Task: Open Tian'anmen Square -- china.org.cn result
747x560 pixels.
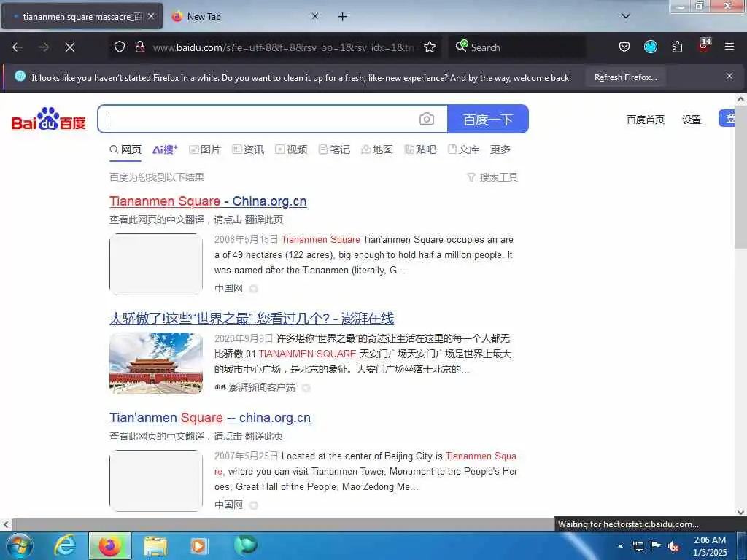Action: pos(210,418)
